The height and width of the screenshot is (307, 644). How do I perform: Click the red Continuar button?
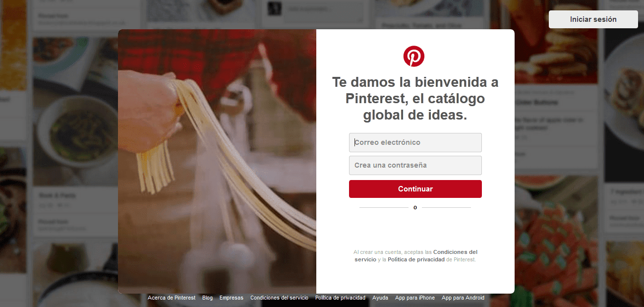415,189
